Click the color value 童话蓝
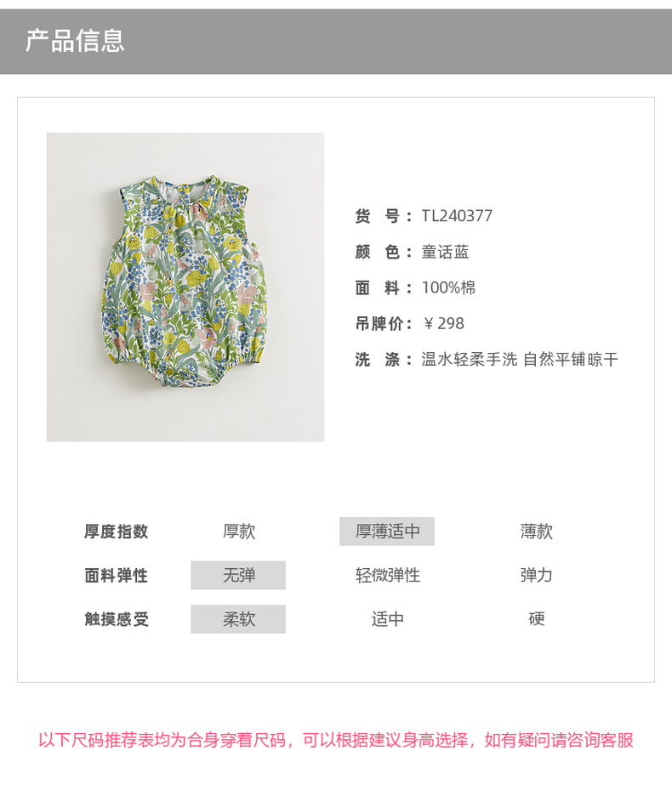 coord(445,252)
